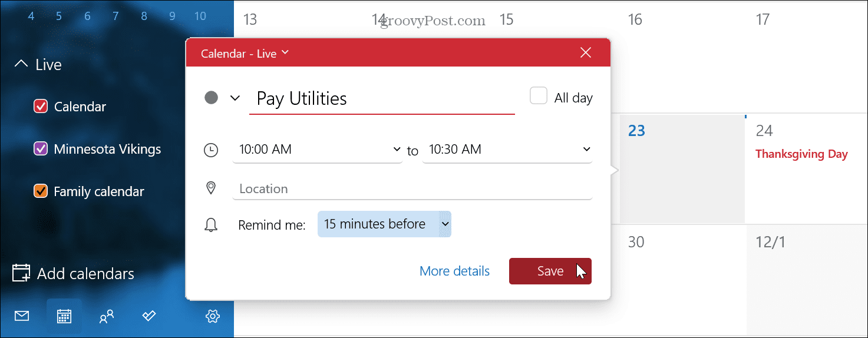The width and height of the screenshot is (868, 338).
Task: Open the Mail app icon
Action: 22,316
